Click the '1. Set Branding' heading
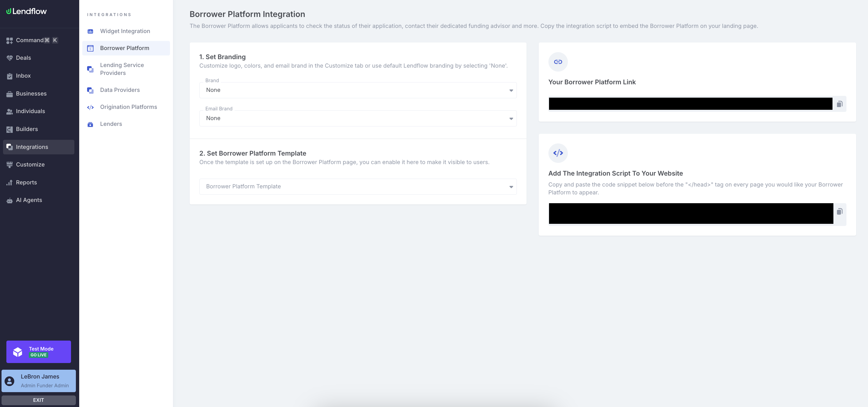The image size is (868, 407). tap(222, 57)
